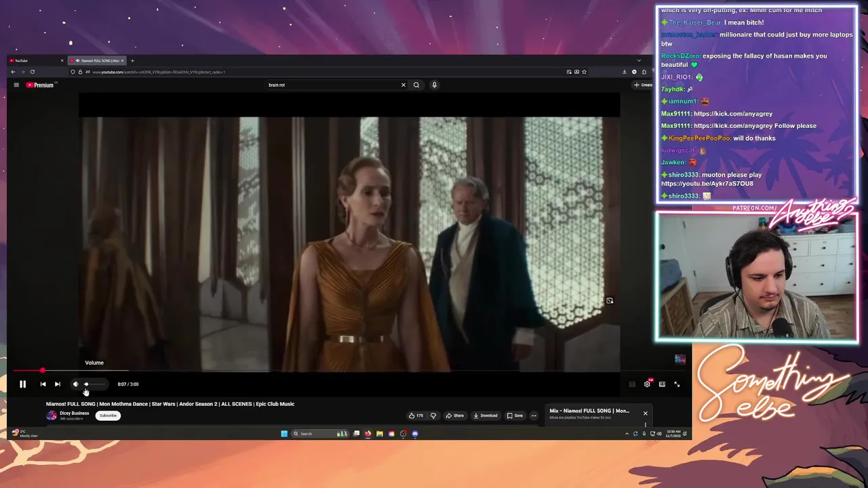
Task: Open the Windows Start menu
Action: click(x=284, y=434)
